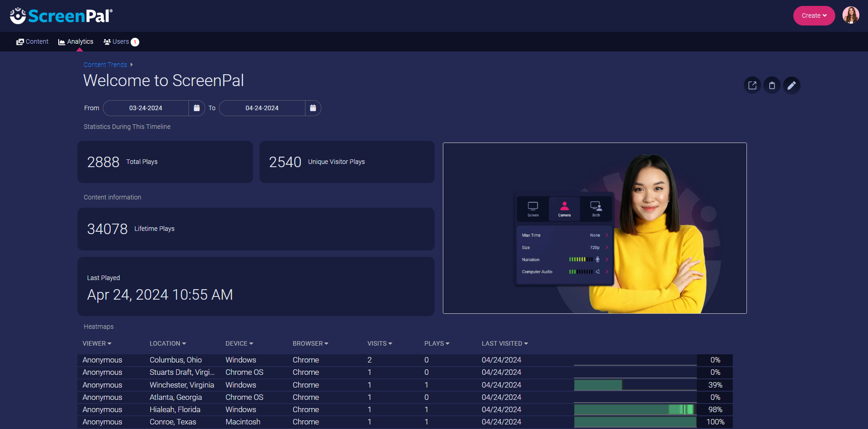Click the video preview thumbnail
This screenshot has width=868, height=429.
tap(594, 228)
